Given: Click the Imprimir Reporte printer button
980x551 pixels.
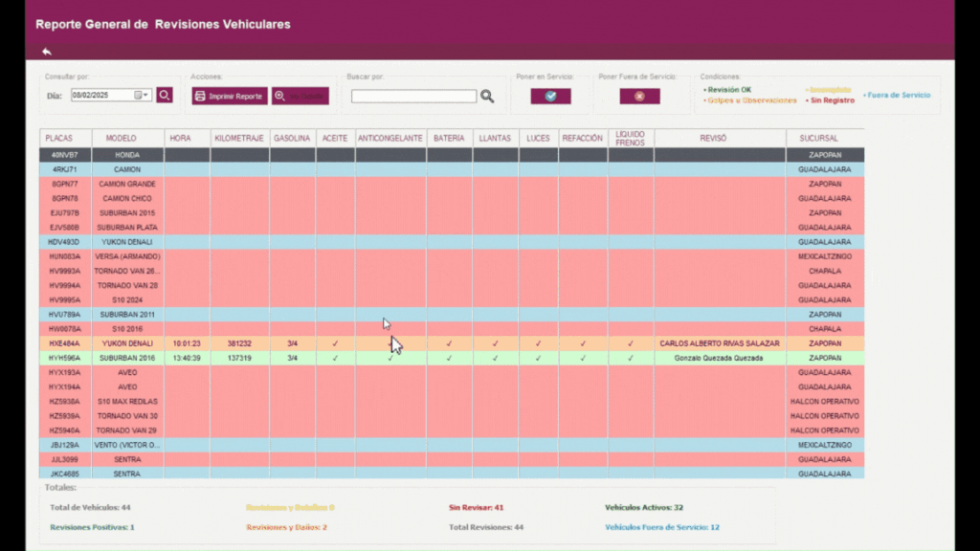Looking at the screenshot, I should tap(230, 97).
